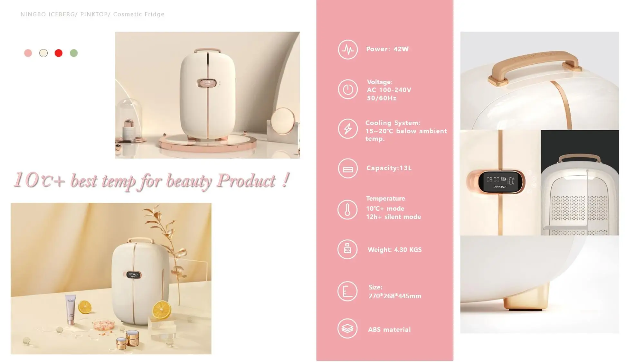644x362 pixels.
Task: Open the top fridge product image
Action: (x=207, y=95)
